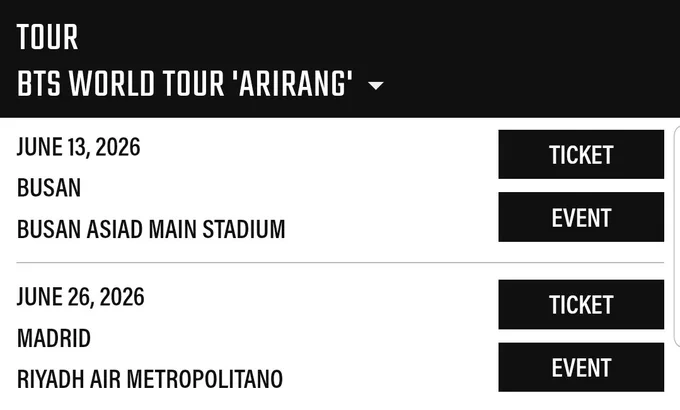This screenshot has height=410, width=680.
Task: Click the word STADIUM in Busan venue
Action: pos(244,229)
